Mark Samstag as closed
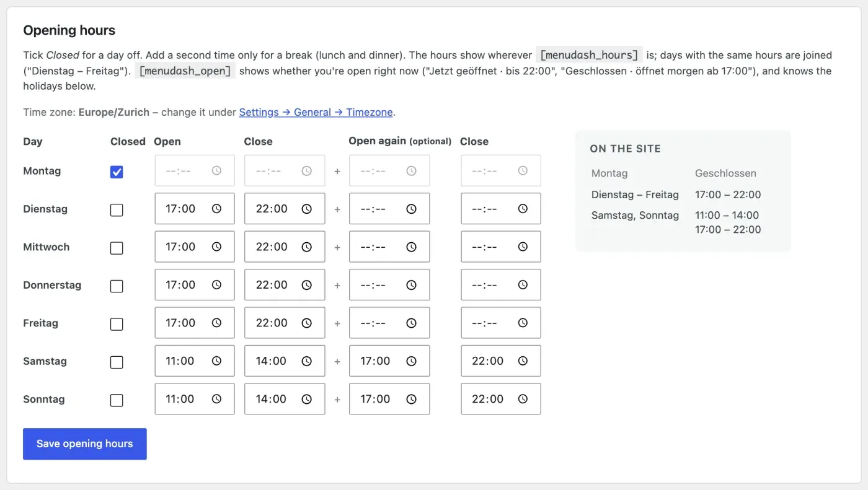This screenshot has width=868, height=490. [x=117, y=362]
